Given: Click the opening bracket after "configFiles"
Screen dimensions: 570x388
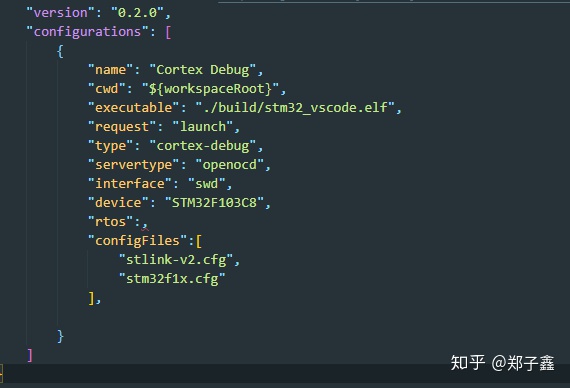Looking at the screenshot, I should coord(199,241).
